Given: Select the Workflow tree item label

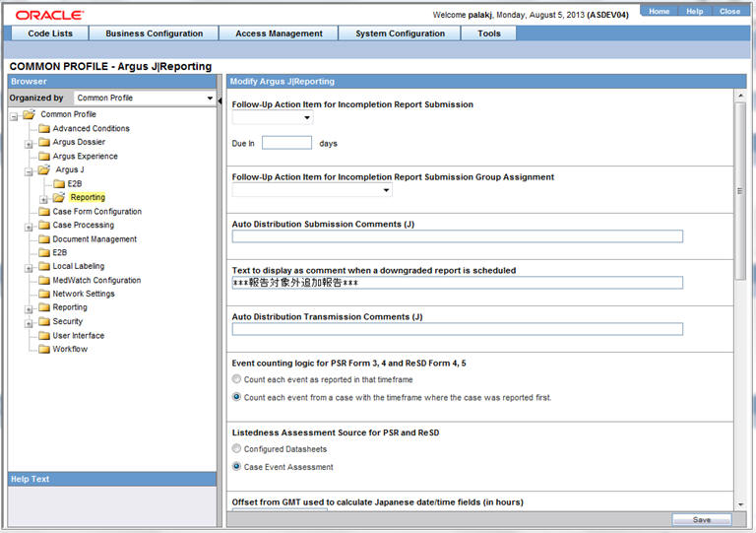Looking at the screenshot, I should (70, 349).
